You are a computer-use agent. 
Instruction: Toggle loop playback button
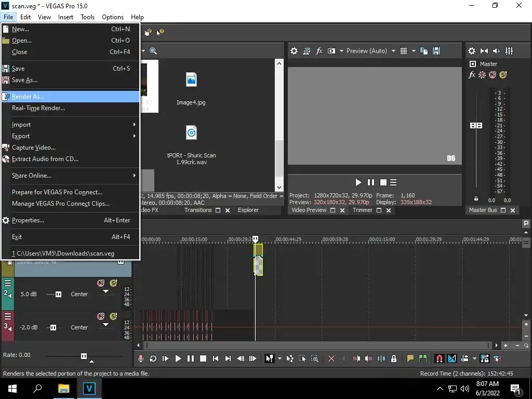pyautogui.click(x=153, y=358)
